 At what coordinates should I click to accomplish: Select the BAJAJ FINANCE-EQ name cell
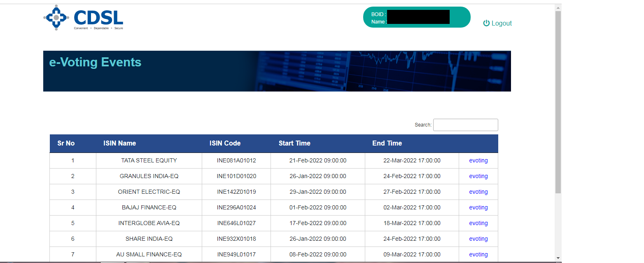click(x=149, y=208)
